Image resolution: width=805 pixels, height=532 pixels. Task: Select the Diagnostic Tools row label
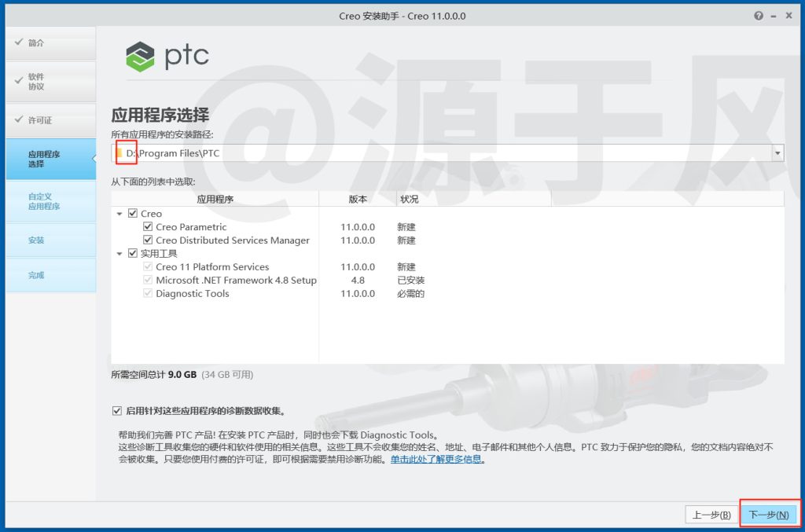193,293
